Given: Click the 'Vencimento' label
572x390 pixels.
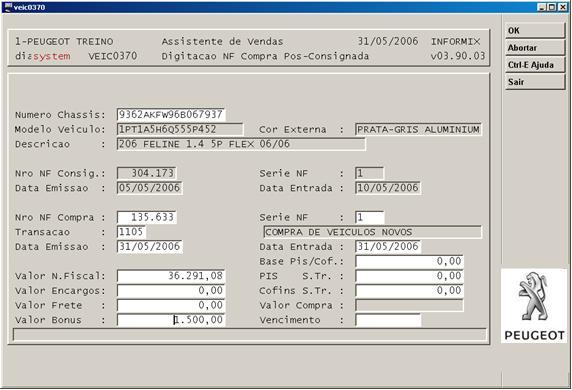Looking at the screenshot, I should [x=290, y=320].
